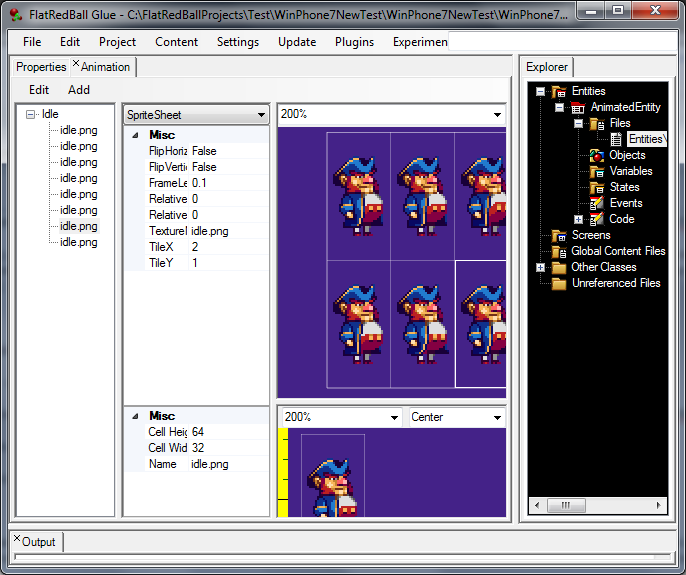Click the Events pencil icon
This screenshot has height=575, width=686.
click(597, 204)
